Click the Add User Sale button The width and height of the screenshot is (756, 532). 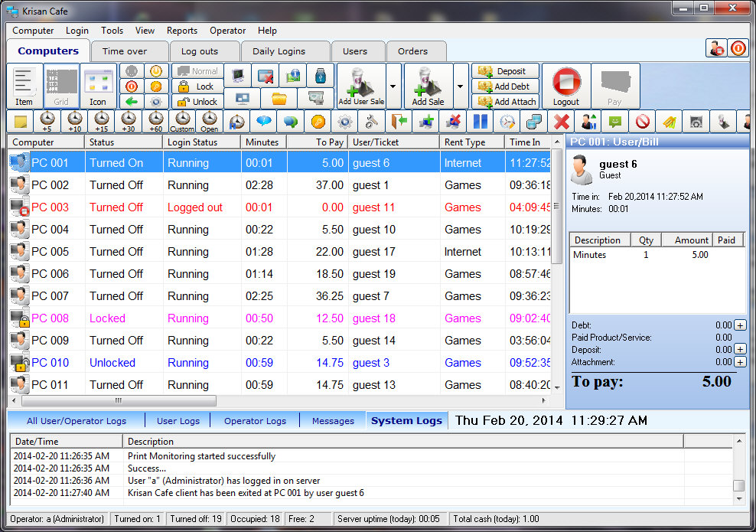click(x=361, y=86)
